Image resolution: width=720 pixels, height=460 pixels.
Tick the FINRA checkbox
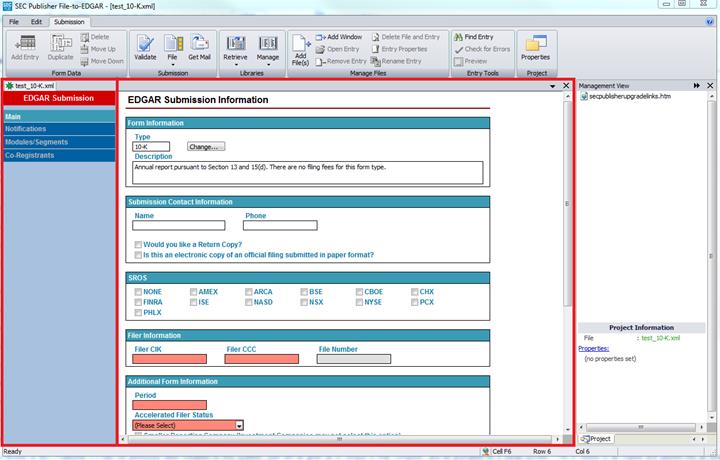click(138, 302)
